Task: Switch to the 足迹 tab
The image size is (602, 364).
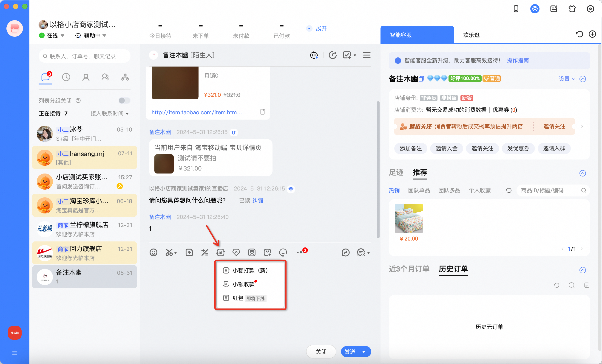Action: [x=396, y=172]
